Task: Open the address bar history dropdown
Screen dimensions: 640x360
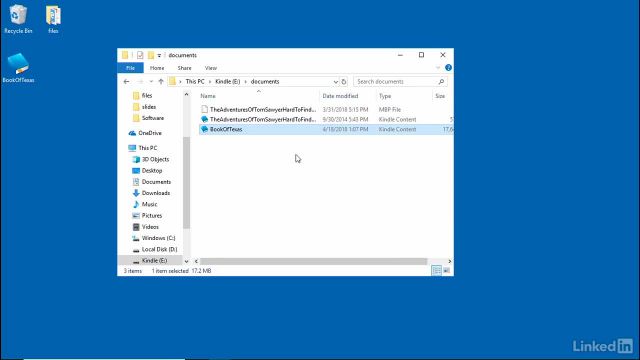Action: tap(336, 82)
